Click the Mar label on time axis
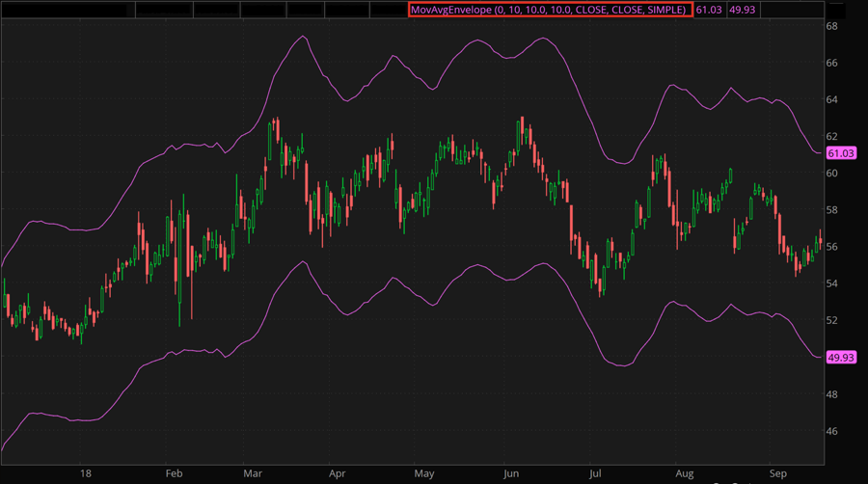 click(x=253, y=474)
